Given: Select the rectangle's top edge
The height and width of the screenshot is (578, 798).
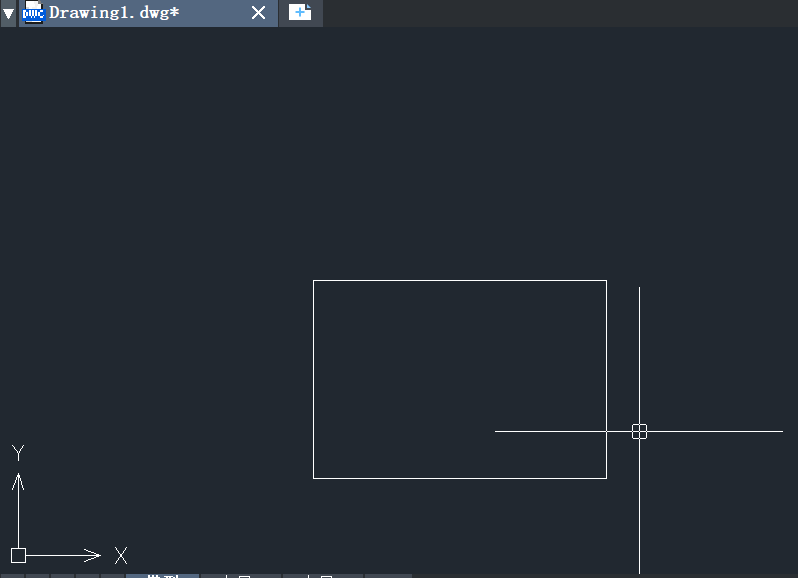Looking at the screenshot, I should (460, 280).
